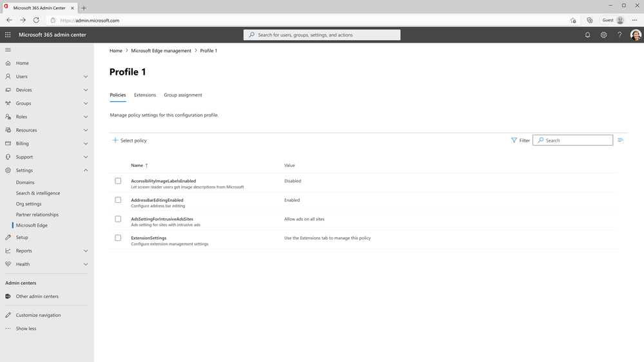The image size is (644, 362).
Task: Open the settings gear in header
Action: pyautogui.click(x=603, y=35)
